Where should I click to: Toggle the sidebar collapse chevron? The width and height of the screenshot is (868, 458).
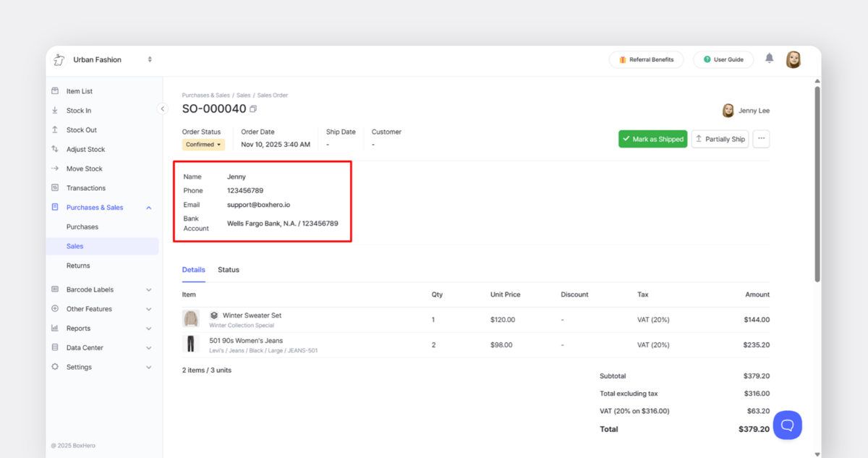coord(162,109)
